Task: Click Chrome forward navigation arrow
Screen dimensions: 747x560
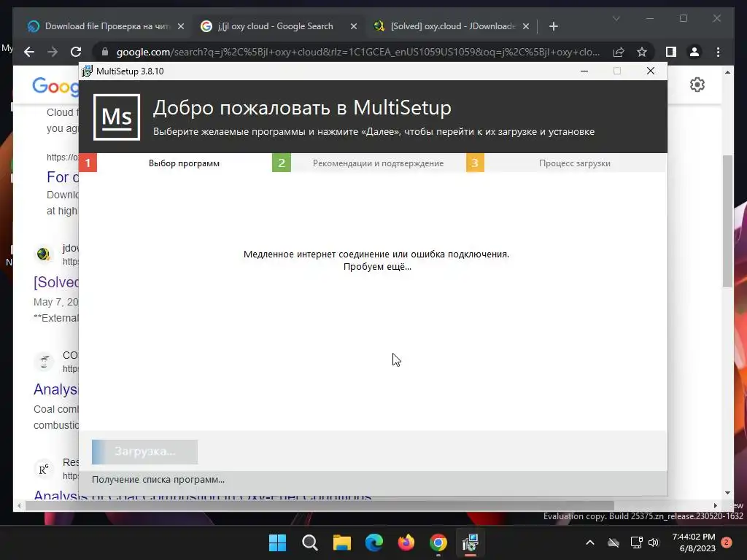Action: pyautogui.click(x=53, y=52)
